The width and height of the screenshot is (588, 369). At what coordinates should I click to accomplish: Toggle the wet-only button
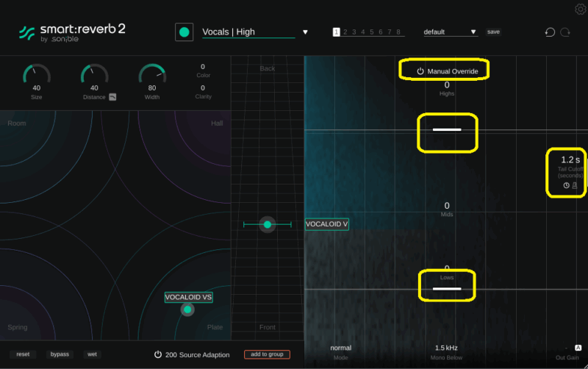92,354
